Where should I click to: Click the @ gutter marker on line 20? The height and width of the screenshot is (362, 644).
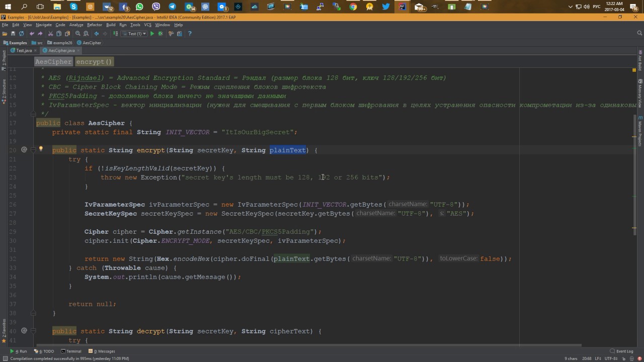[x=24, y=150]
